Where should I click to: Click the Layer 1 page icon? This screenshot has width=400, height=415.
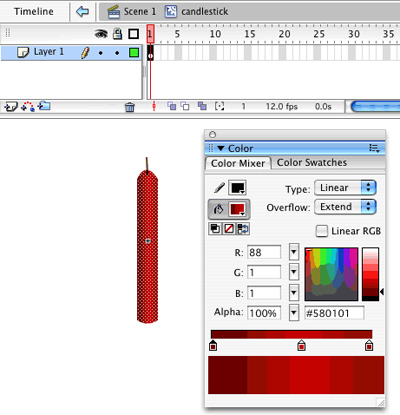coord(23,53)
